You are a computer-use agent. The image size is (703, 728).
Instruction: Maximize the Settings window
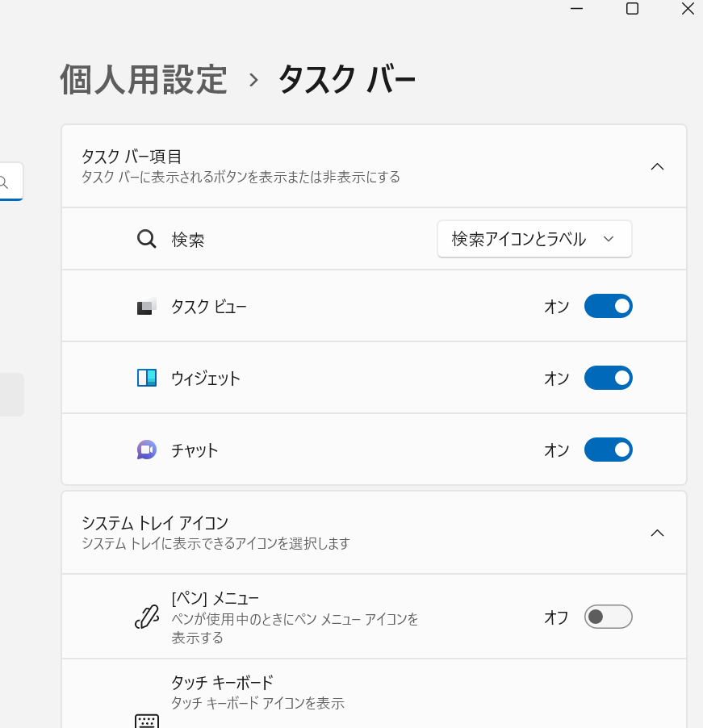pyautogui.click(x=633, y=9)
